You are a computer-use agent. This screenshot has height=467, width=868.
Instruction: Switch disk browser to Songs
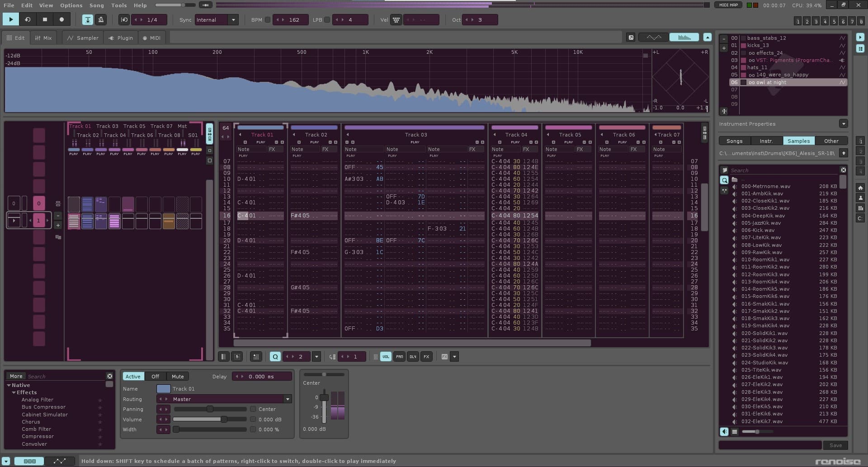tap(734, 141)
